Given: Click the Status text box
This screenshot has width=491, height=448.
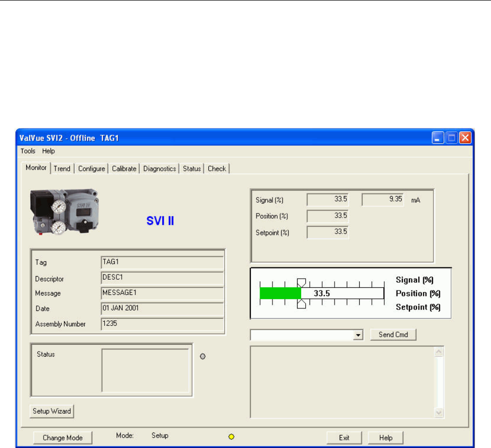Looking at the screenshot, I should click(x=145, y=371).
